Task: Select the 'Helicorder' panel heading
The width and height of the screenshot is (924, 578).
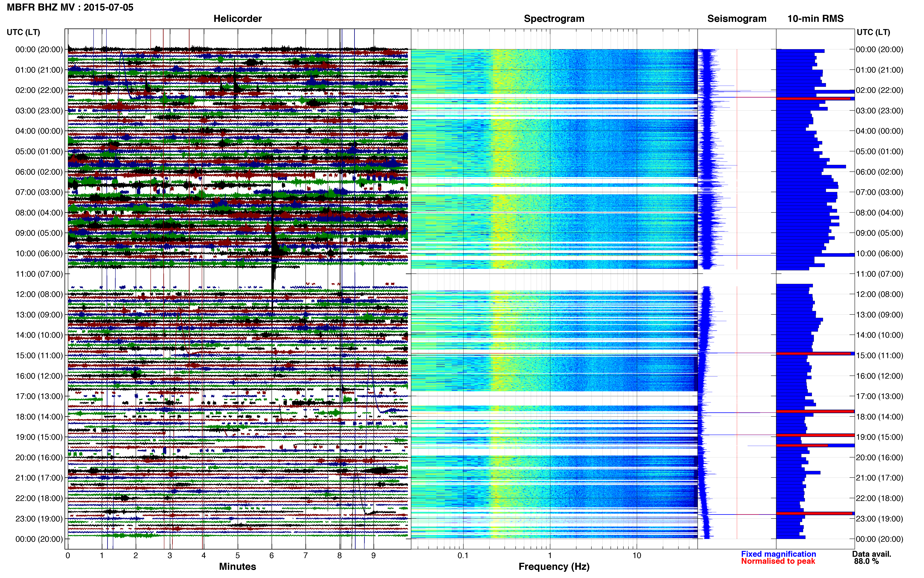Action: click(238, 19)
